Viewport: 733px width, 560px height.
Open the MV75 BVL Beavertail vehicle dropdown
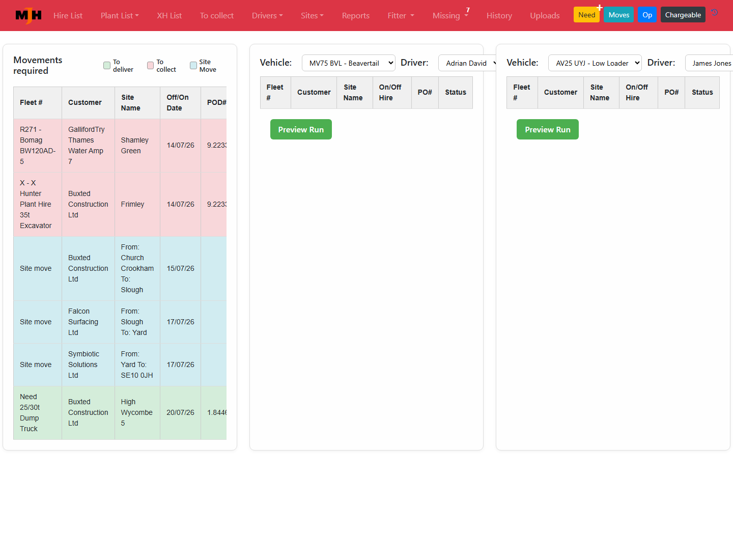click(349, 63)
